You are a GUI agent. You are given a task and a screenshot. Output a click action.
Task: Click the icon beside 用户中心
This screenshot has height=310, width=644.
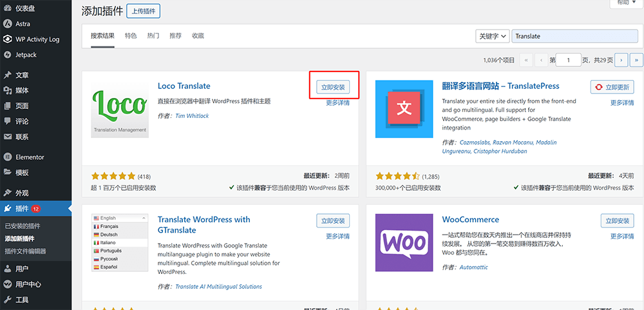(7, 284)
